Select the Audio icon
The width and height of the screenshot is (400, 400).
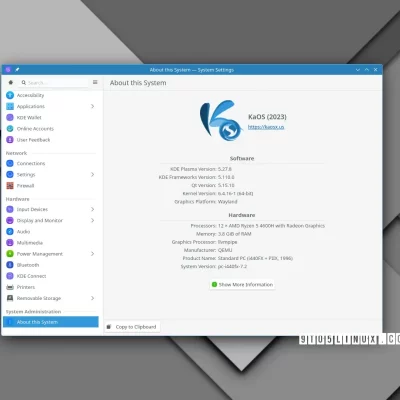[x=10, y=231]
